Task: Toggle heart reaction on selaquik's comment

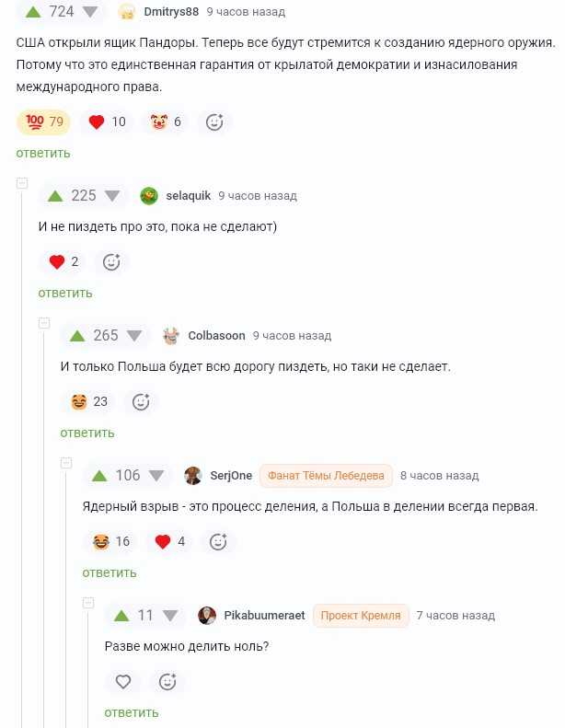Action: tap(63, 261)
